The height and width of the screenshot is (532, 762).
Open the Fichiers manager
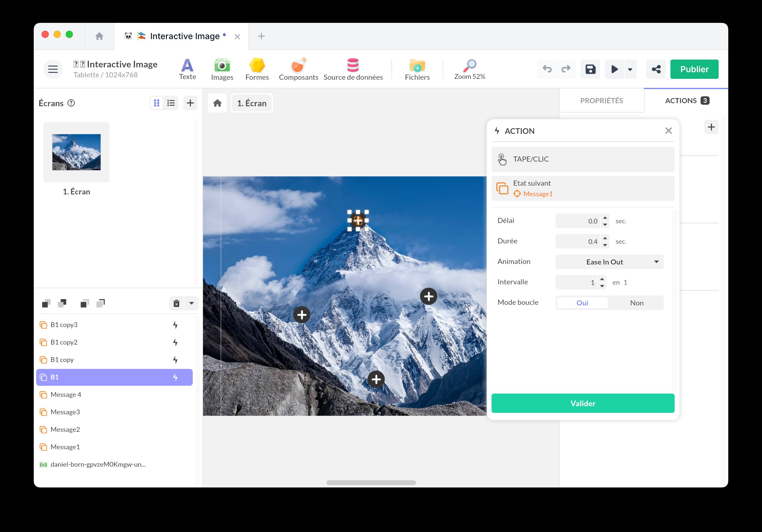point(417,69)
